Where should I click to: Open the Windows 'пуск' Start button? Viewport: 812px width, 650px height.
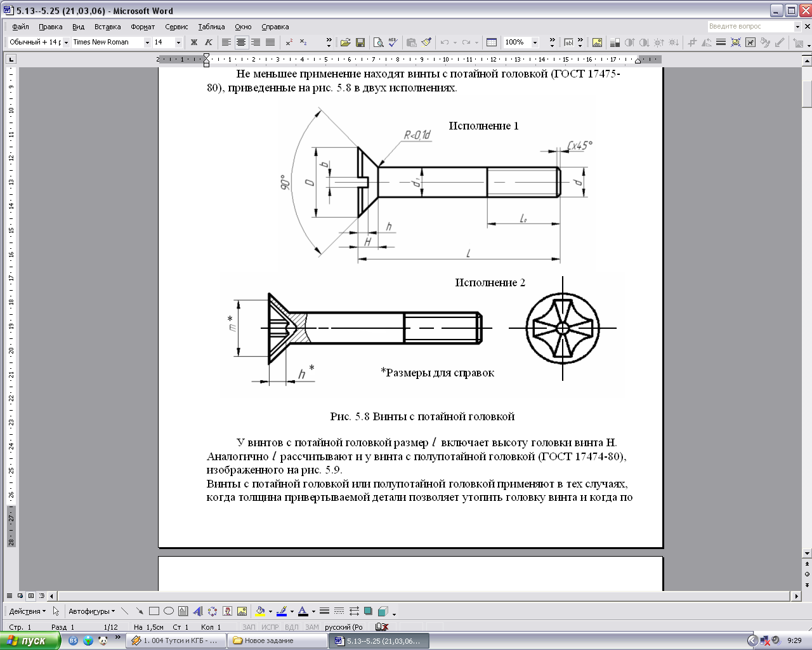tap(30, 640)
